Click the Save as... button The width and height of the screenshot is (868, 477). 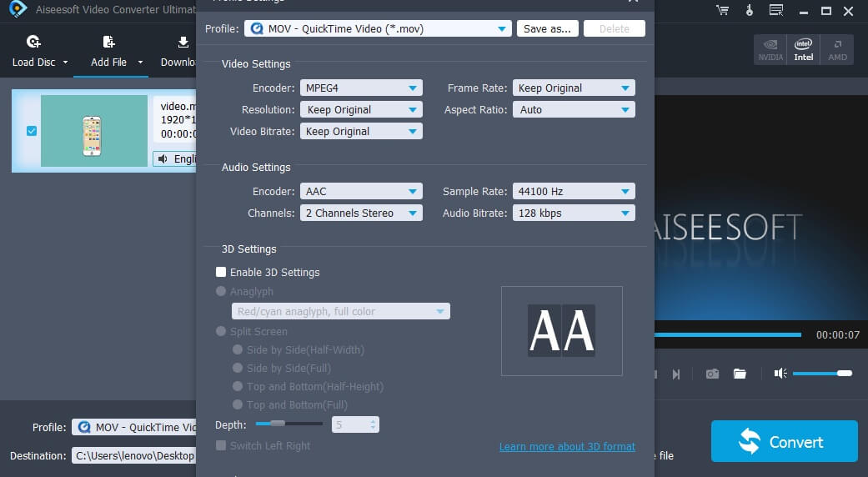(548, 29)
